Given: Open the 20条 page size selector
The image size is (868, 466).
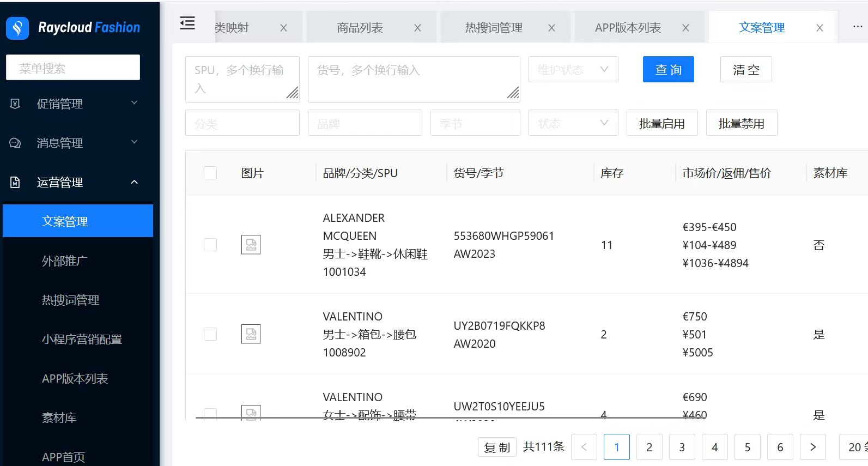Looking at the screenshot, I should click(x=854, y=447).
